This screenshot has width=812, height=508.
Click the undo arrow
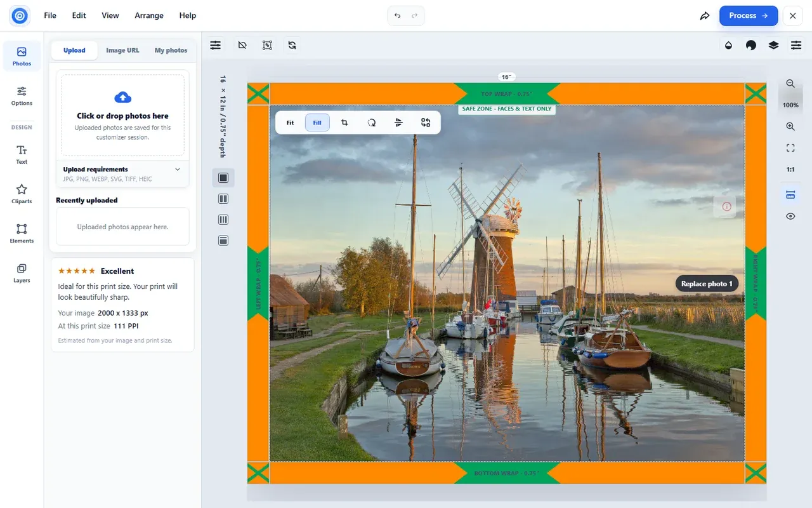(x=397, y=16)
